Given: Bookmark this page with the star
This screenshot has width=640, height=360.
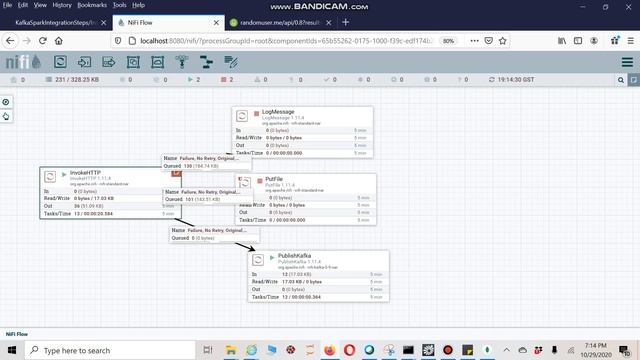Looking at the screenshot, I should (502, 41).
